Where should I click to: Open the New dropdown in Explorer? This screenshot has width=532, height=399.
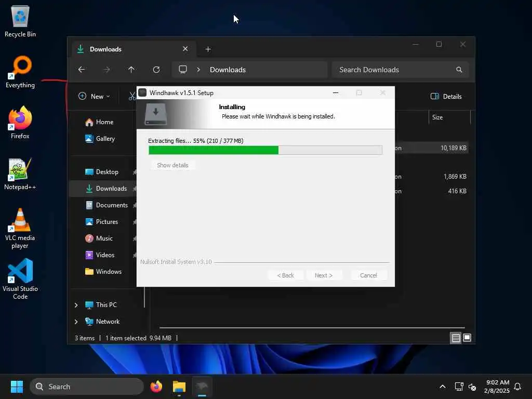tap(94, 96)
